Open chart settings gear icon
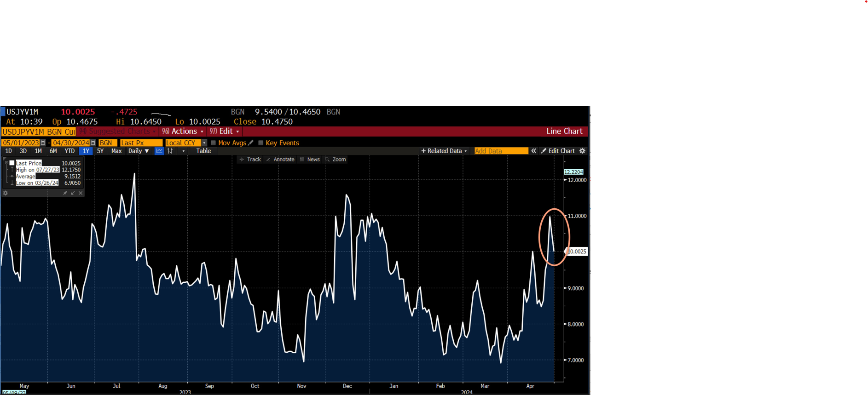 click(x=582, y=151)
